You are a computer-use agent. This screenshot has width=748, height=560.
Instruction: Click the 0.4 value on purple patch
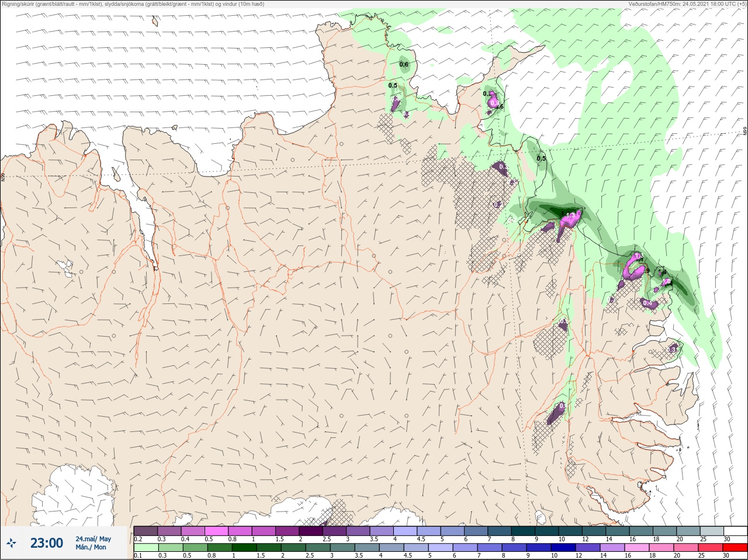pyautogui.click(x=647, y=303)
